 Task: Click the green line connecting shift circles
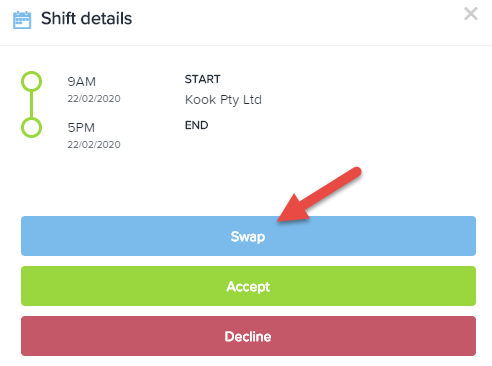coord(31,104)
